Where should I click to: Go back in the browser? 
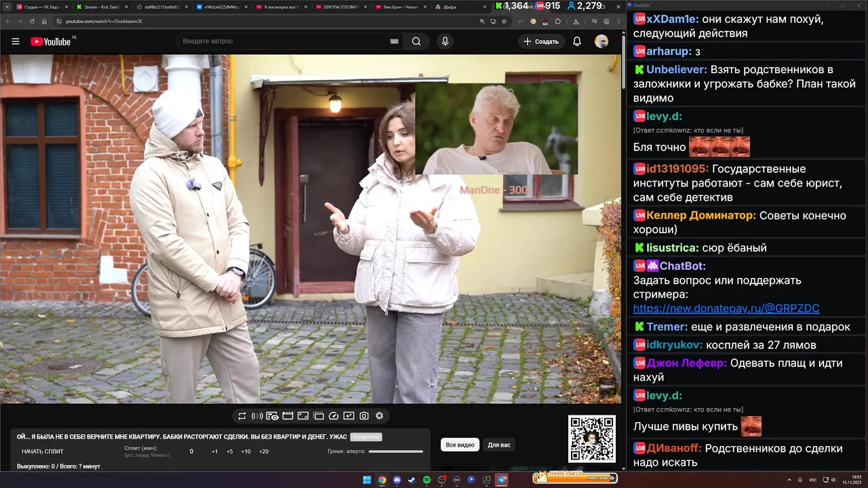tap(7, 21)
